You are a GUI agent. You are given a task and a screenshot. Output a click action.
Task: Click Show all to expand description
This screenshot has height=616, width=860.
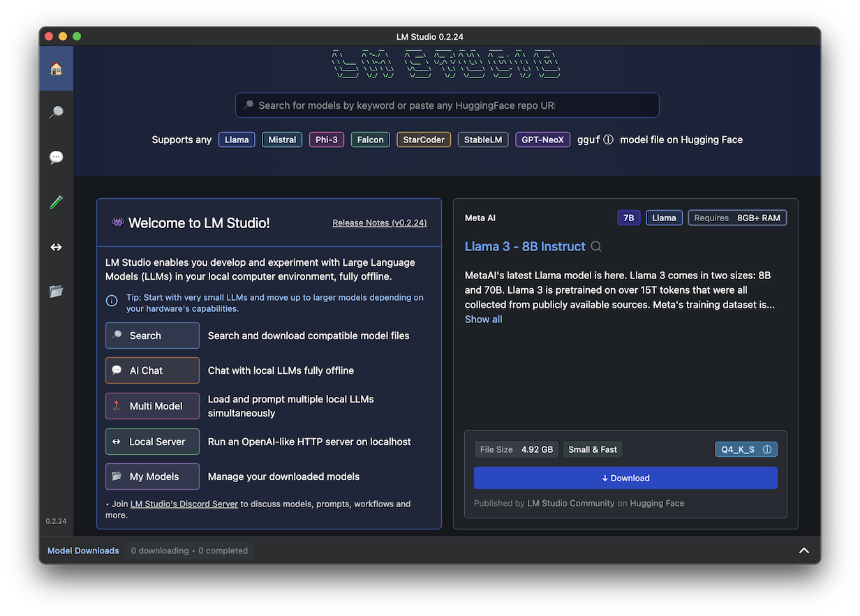point(483,320)
